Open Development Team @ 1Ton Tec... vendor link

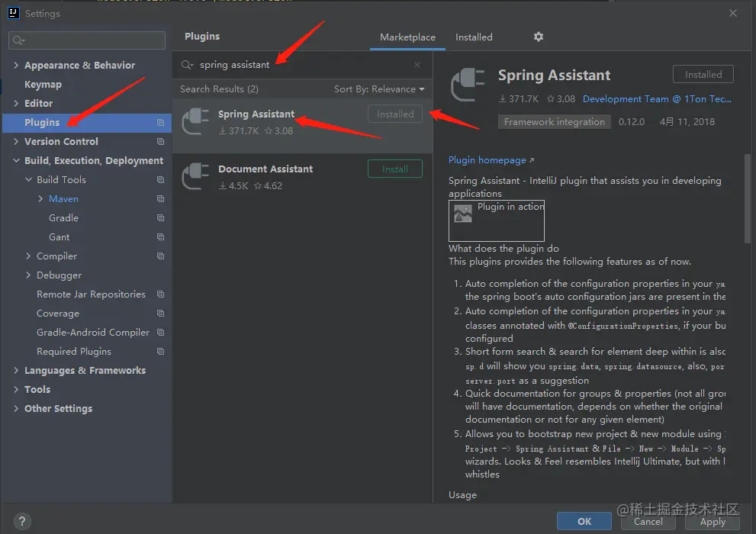pos(657,99)
